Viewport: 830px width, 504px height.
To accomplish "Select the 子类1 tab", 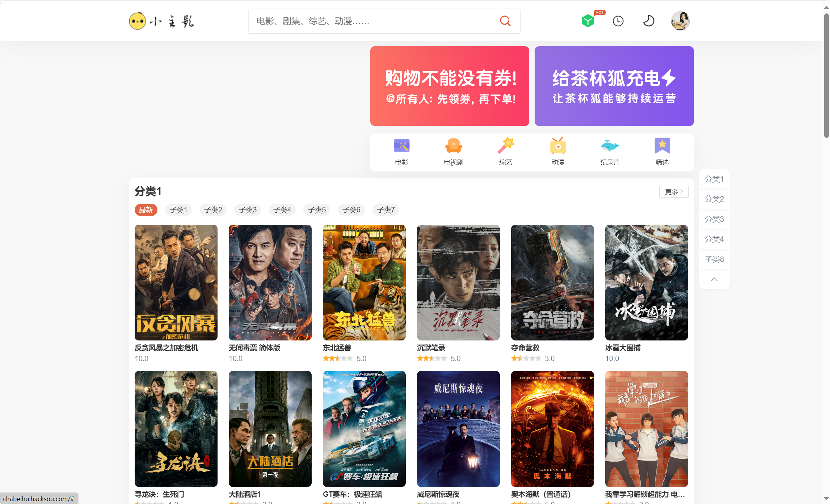I will click(x=178, y=210).
